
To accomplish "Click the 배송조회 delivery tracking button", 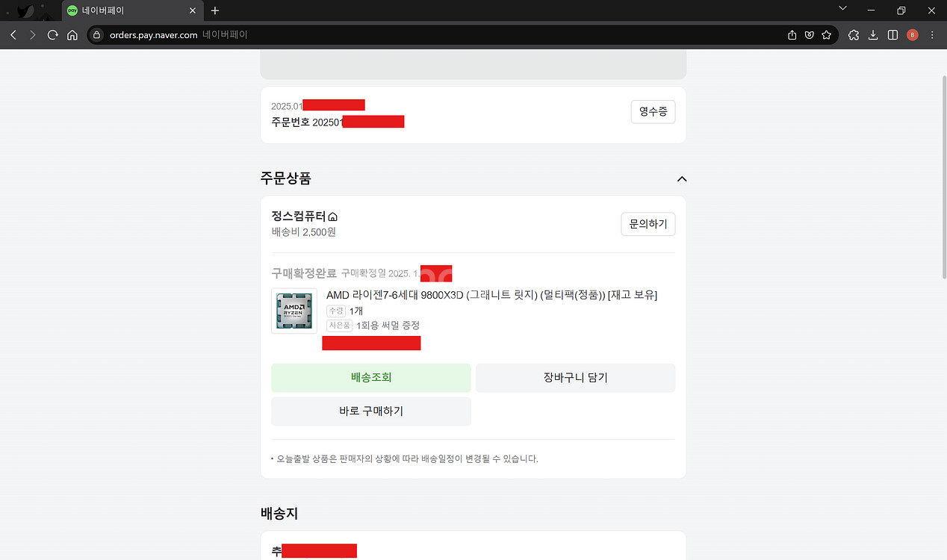I will click(x=371, y=378).
